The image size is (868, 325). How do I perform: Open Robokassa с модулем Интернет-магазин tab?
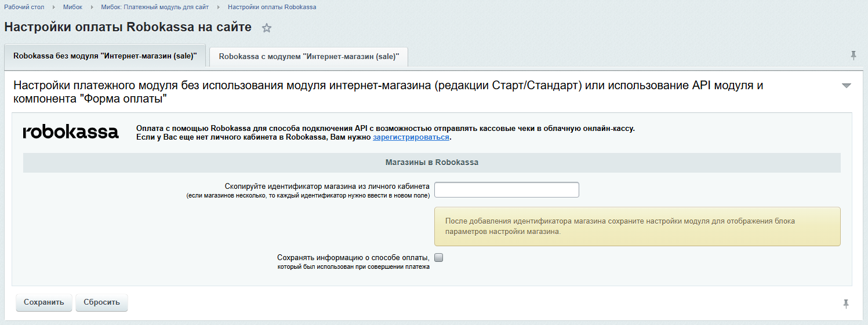pos(308,57)
